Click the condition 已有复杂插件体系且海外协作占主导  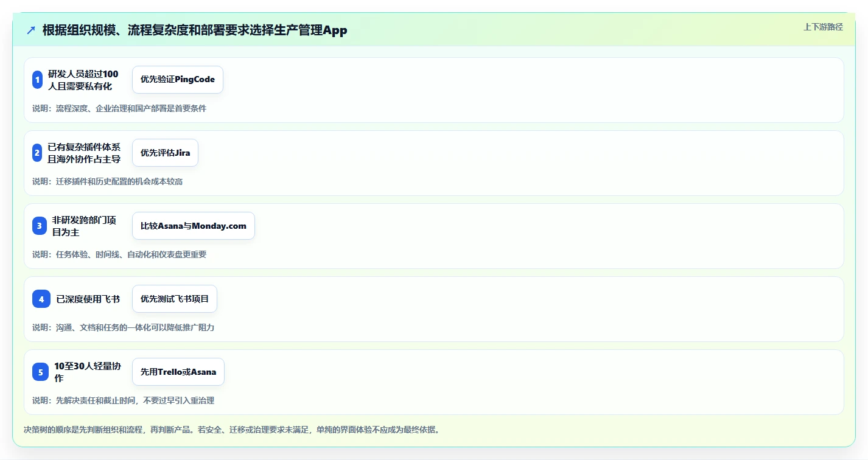click(84, 153)
